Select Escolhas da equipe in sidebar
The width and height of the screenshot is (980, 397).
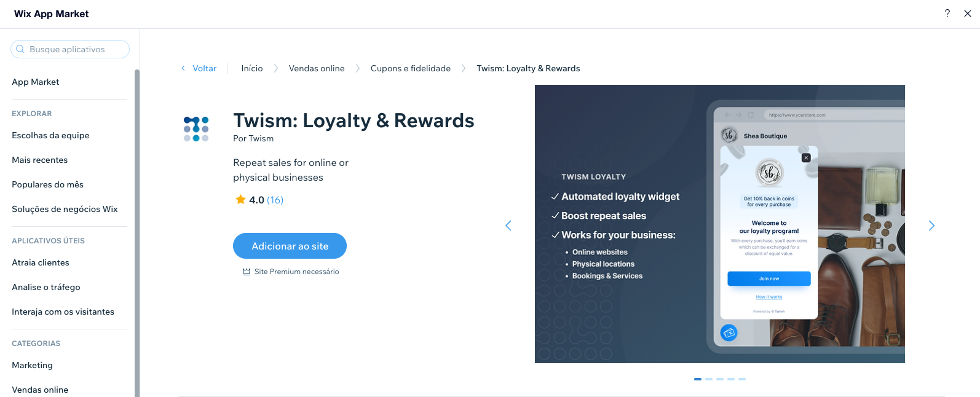click(x=50, y=135)
